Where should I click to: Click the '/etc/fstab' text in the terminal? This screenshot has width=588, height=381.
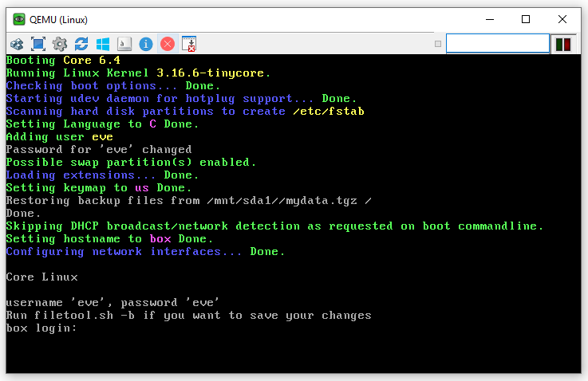point(329,112)
